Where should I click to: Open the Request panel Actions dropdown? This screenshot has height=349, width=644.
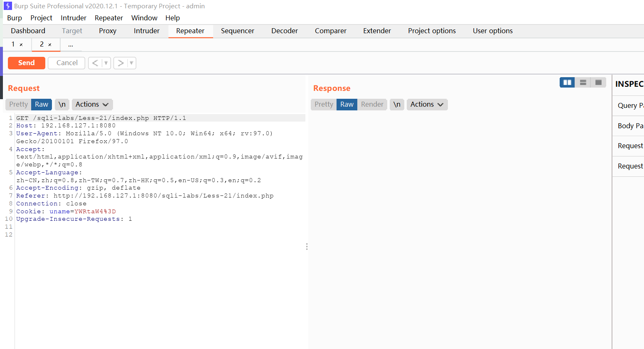(x=92, y=105)
